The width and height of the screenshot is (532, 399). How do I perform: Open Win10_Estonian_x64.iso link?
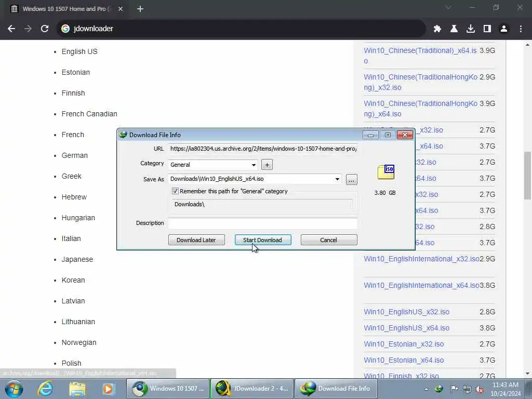(x=404, y=361)
